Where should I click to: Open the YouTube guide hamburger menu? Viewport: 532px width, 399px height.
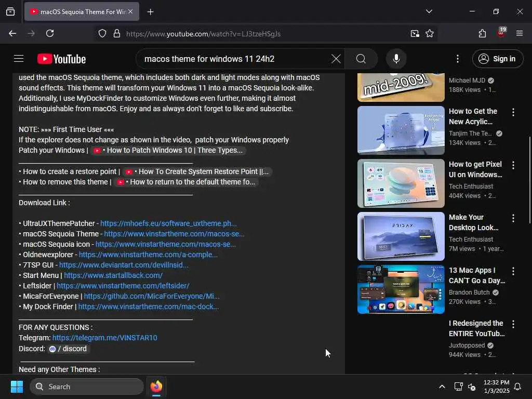pos(19,59)
